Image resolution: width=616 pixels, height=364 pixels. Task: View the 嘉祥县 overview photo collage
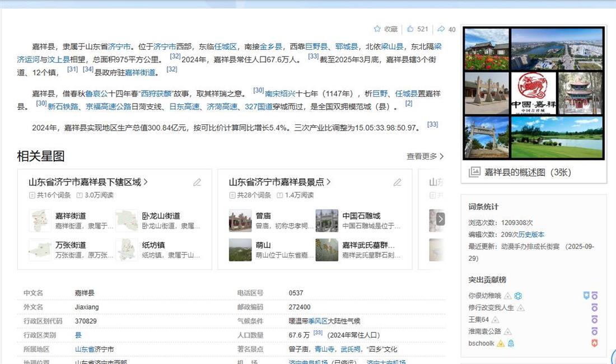(534, 93)
